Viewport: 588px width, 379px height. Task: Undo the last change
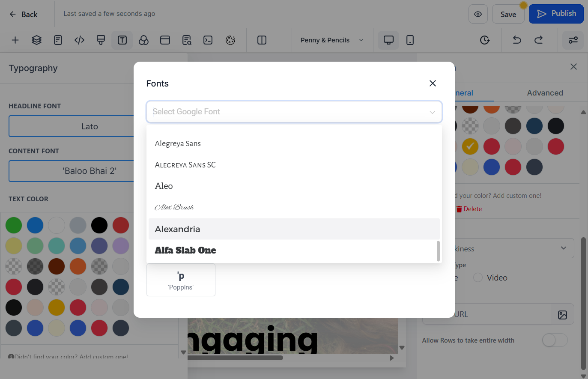[x=517, y=40]
